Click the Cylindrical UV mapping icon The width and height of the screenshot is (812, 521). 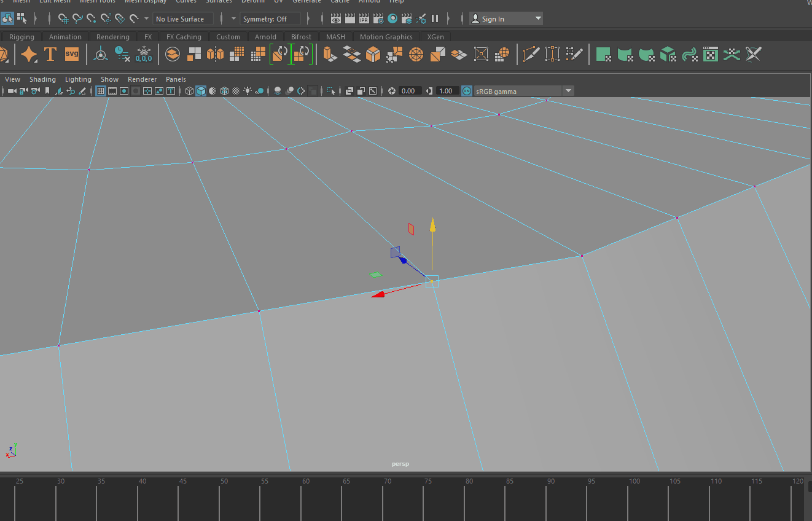[625, 54]
